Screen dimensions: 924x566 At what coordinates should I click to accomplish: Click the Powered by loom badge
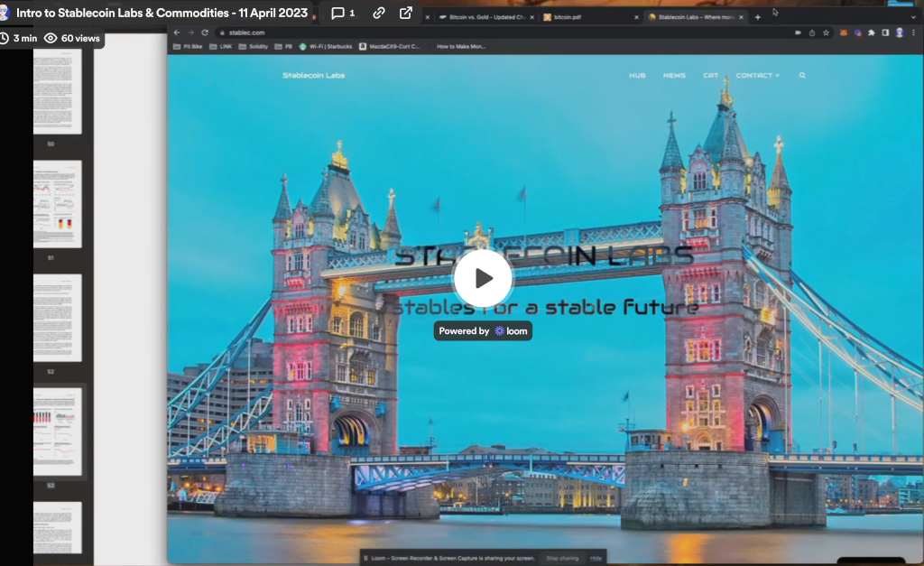484,330
